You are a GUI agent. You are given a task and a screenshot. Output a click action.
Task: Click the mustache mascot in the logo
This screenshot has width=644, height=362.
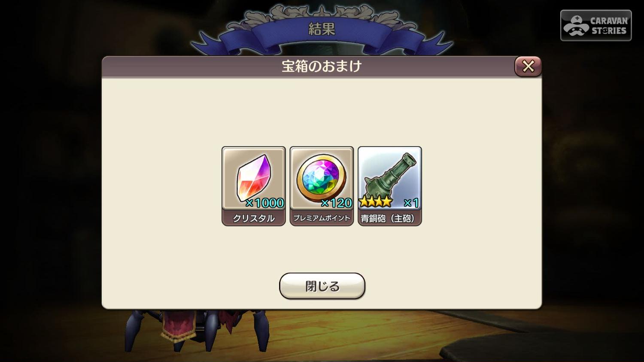point(576,26)
